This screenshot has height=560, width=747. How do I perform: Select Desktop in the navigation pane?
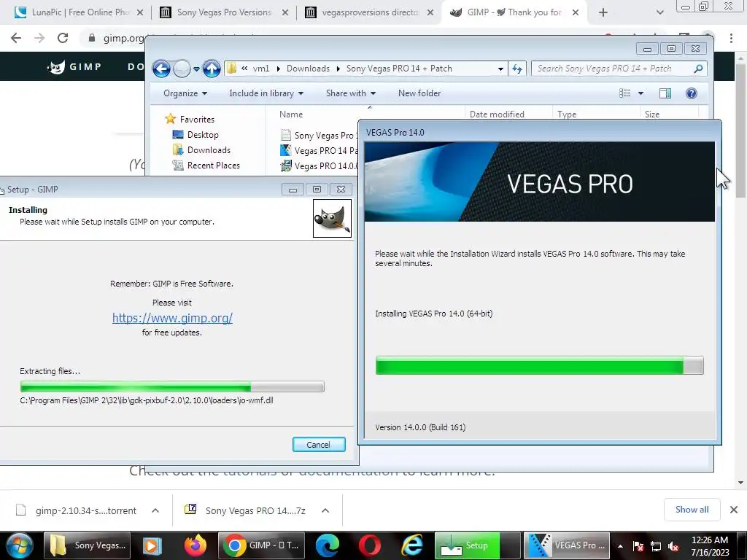[x=196, y=135]
